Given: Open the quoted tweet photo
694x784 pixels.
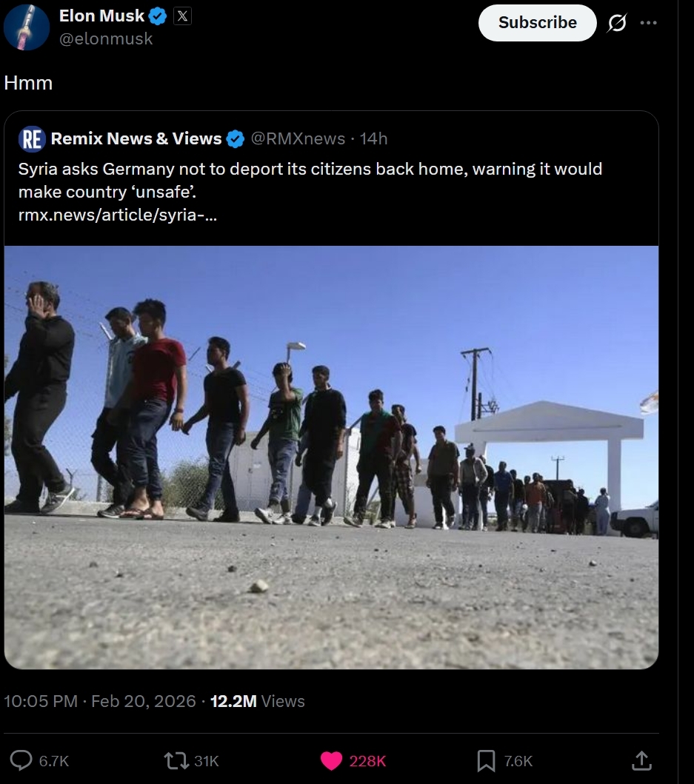Looking at the screenshot, I should 331,457.
